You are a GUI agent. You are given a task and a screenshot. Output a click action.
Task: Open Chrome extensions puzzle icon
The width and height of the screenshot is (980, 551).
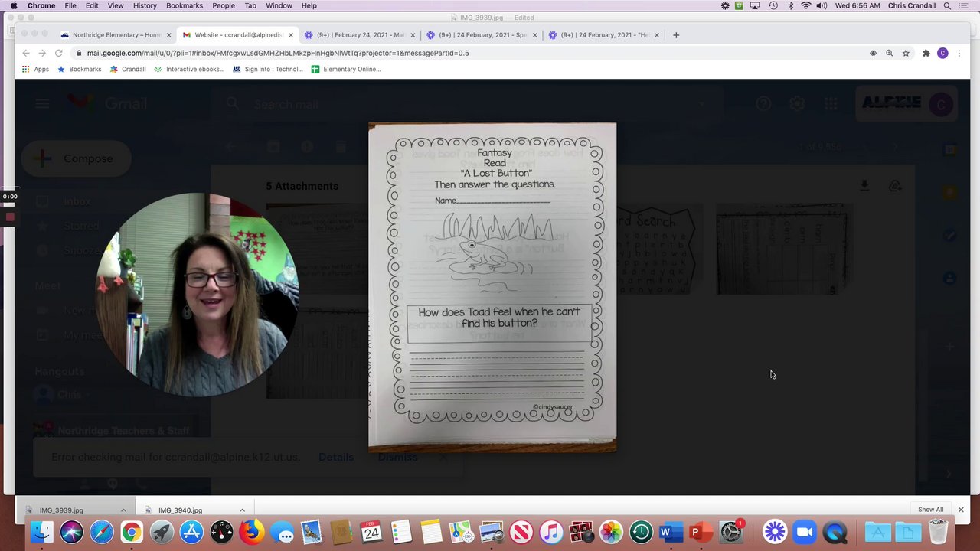point(926,53)
